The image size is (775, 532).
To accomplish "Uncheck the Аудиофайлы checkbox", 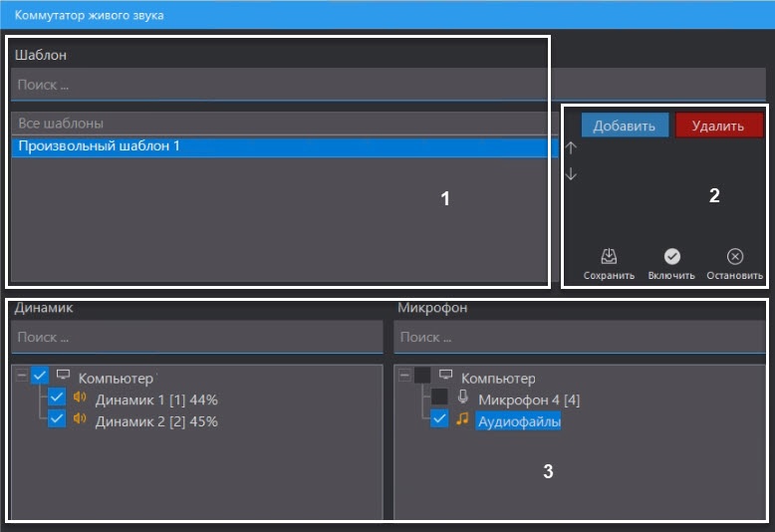I will click(439, 420).
